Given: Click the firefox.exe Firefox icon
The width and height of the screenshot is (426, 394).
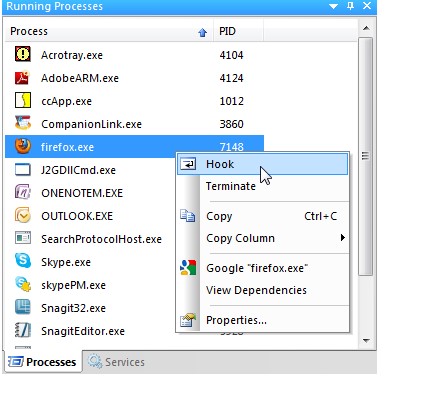Looking at the screenshot, I should (x=23, y=146).
